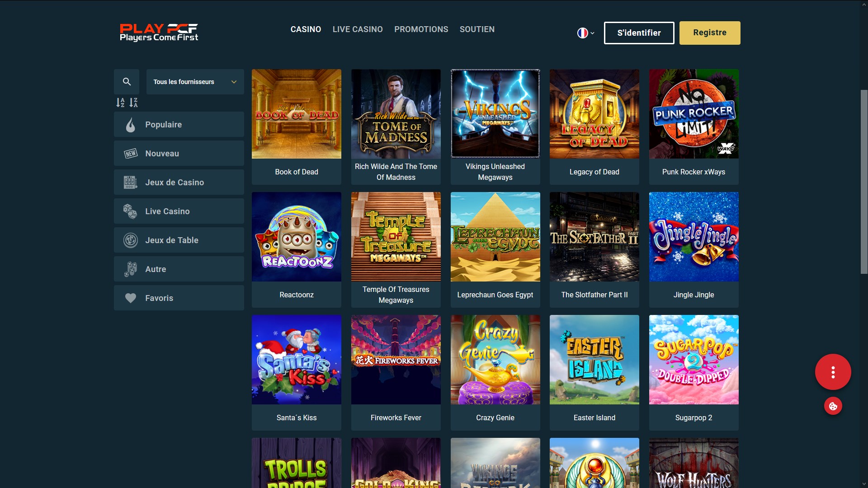This screenshot has height=488, width=868.
Task: Click the 'Punk Rocker xWays' title text
Action: click(694, 172)
